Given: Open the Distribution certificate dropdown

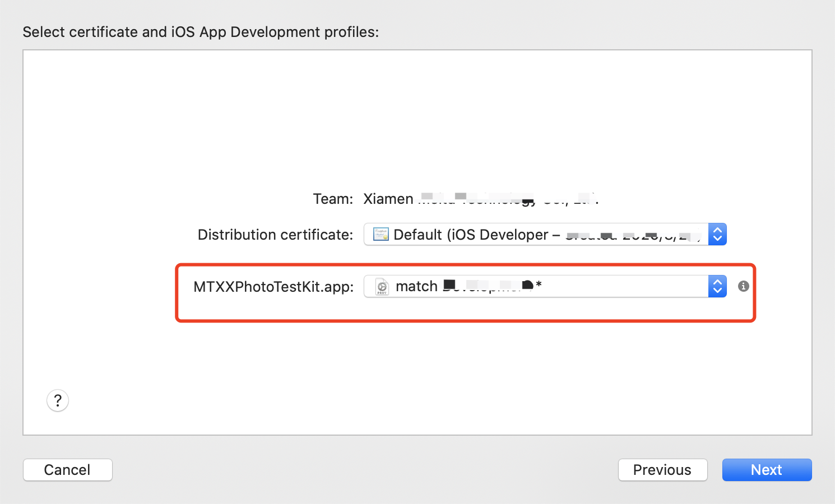Looking at the screenshot, I should pyautogui.click(x=538, y=234).
